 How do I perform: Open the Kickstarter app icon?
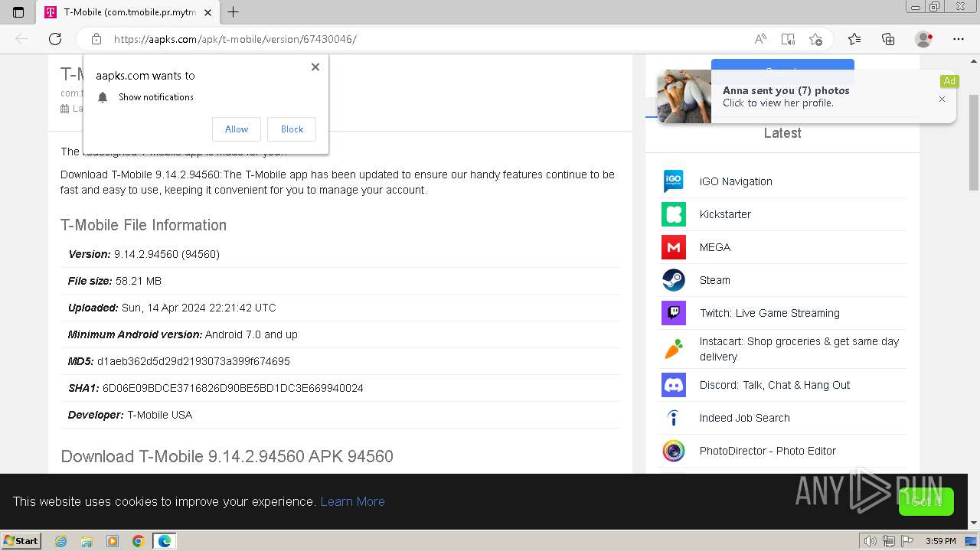674,214
